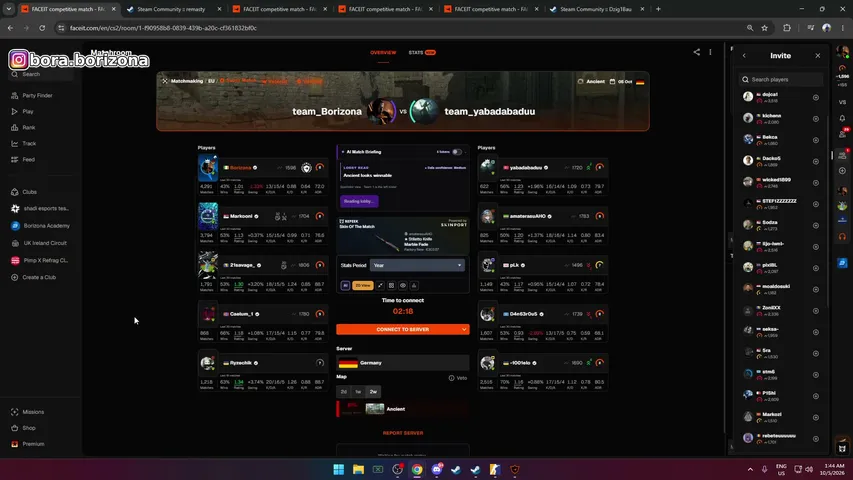Close the Invite panel
Viewport: 853px width, 480px height.
[x=818, y=56]
